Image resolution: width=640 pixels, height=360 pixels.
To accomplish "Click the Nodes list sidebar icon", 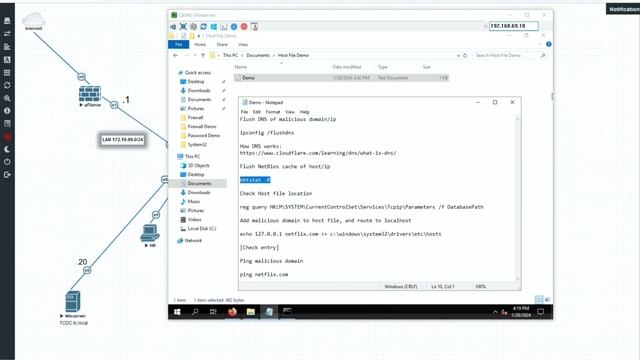I will [7, 33].
